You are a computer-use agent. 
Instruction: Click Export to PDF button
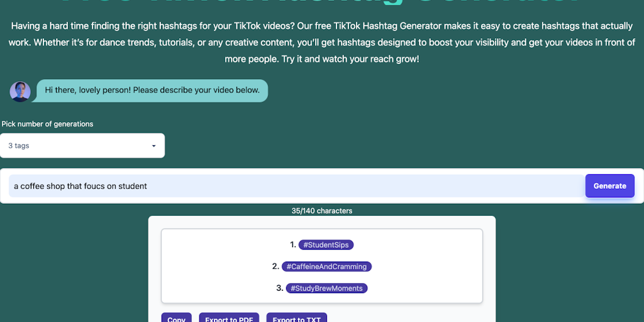pos(229,318)
